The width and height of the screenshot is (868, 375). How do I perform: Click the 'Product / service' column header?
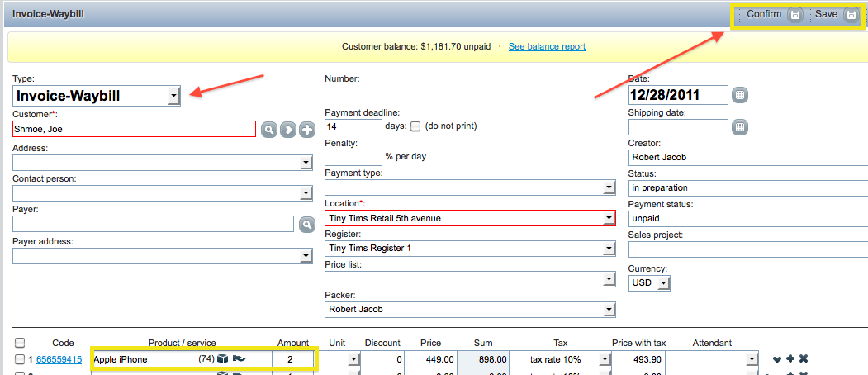(x=183, y=343)
